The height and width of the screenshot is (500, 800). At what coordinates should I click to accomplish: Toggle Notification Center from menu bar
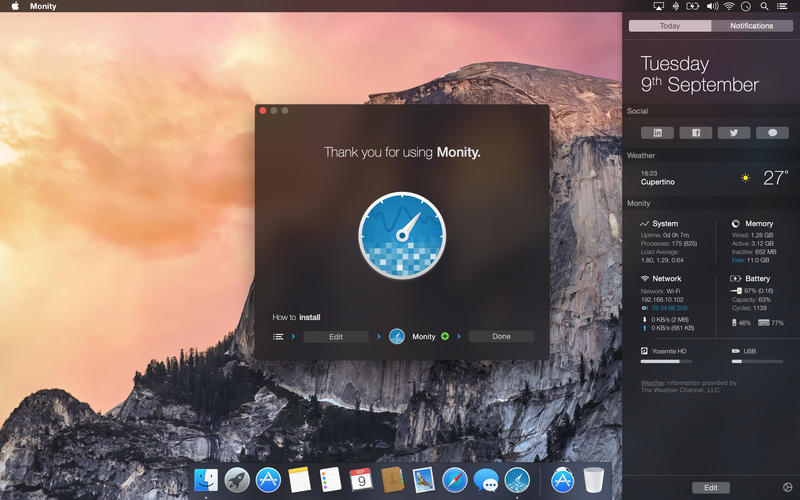tap(782, 6)
